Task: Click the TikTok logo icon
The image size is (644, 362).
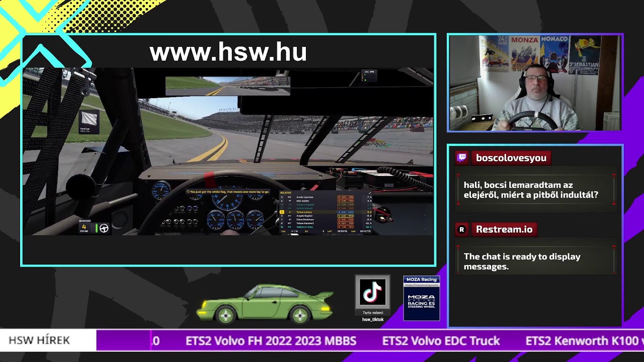Action: pyautogui.click(x=373, y=292)
